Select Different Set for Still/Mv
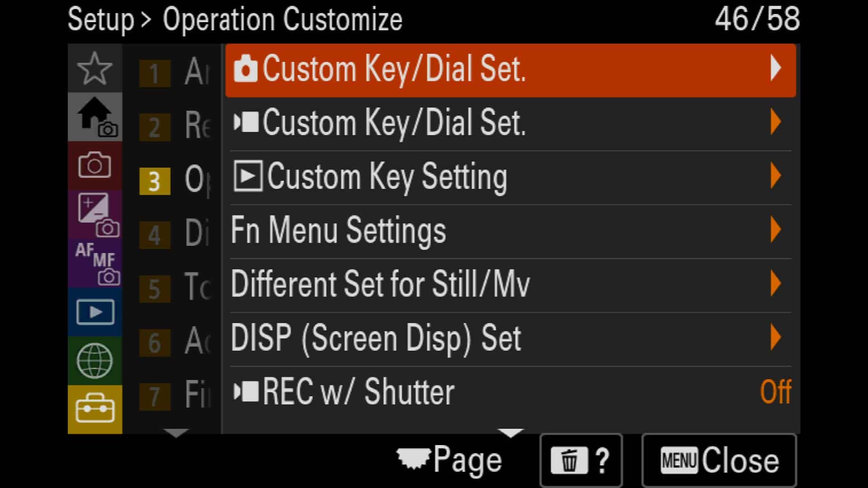 [511, 285]
